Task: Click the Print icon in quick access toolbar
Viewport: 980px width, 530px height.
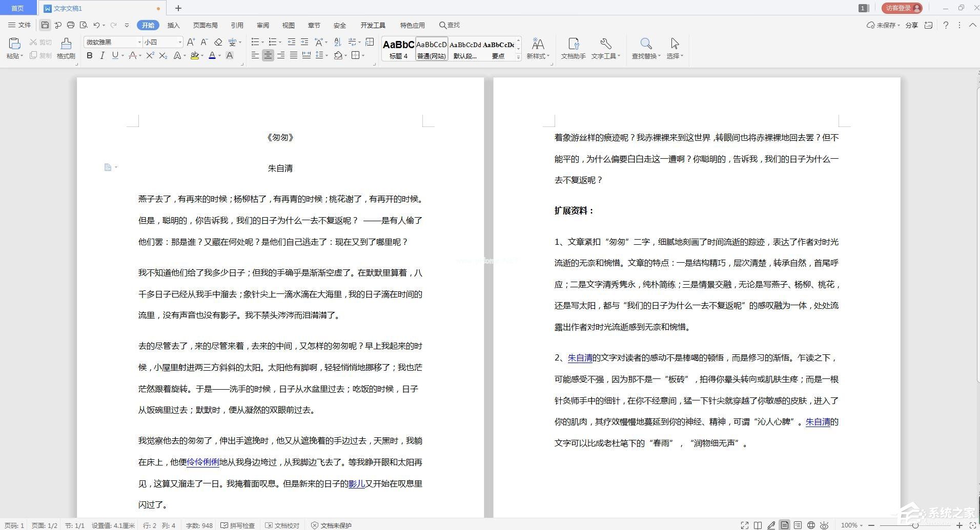Action: point(71,25)
